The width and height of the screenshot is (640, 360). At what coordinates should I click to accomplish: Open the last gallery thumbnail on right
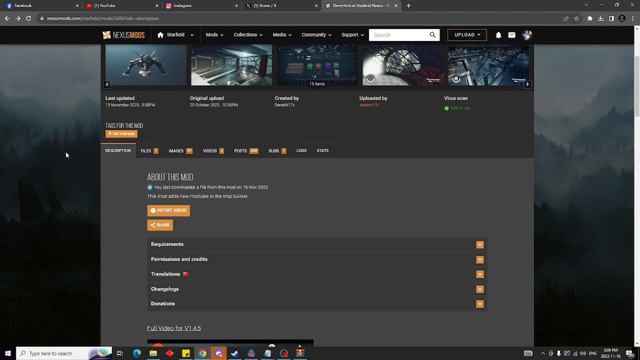pos(489,65)
